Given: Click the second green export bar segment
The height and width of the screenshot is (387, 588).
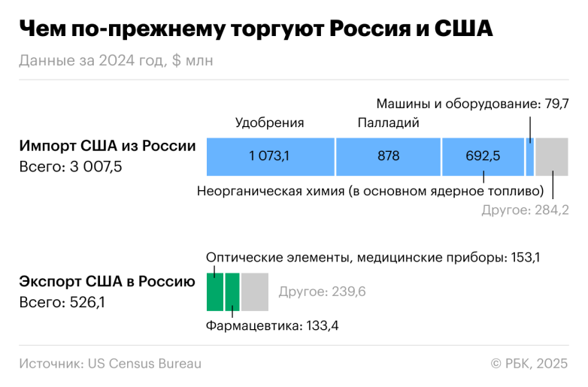Looking at the screenshot, I should (x=232, y=292).
